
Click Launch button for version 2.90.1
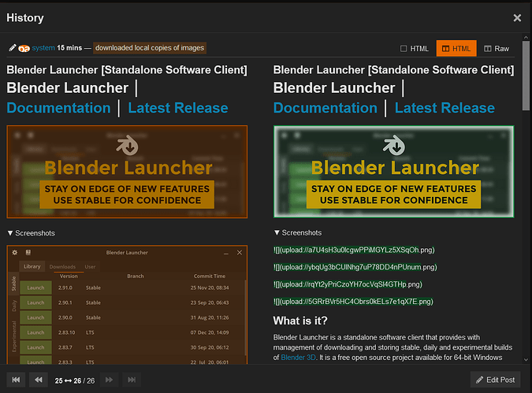pos(35,302)
